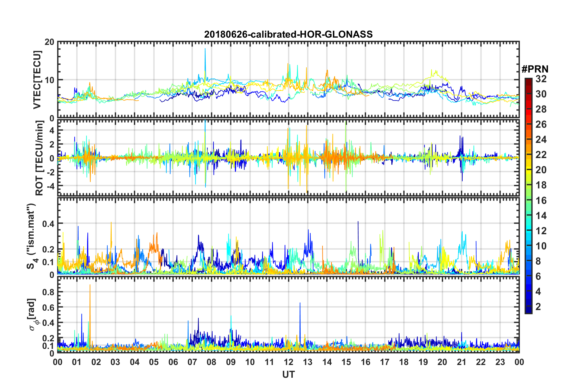Select the S4 y-axis label
This screenshot has height=392, width=577.
coord(31,236)
